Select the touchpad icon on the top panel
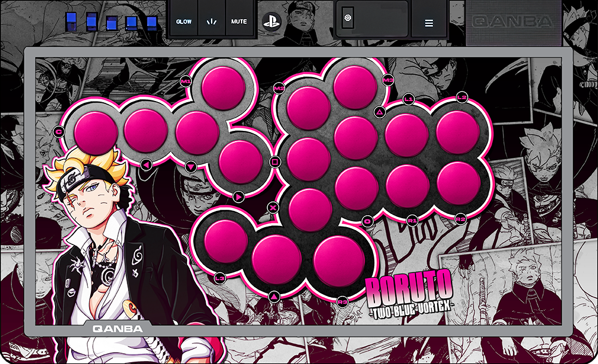 [x=347, y=17]
